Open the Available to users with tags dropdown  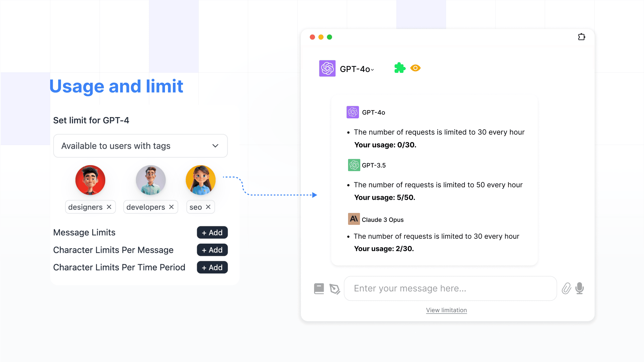(x=140, y=145)
